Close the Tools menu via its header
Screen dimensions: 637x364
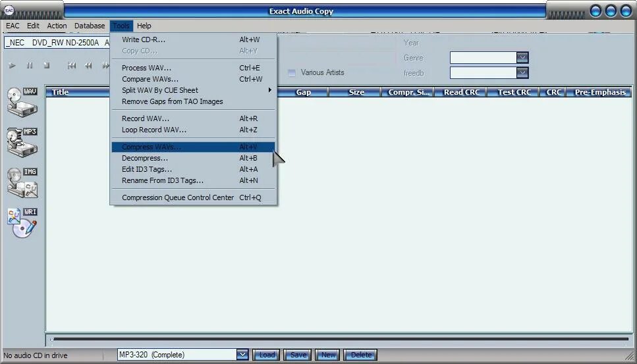click(121, 26)
